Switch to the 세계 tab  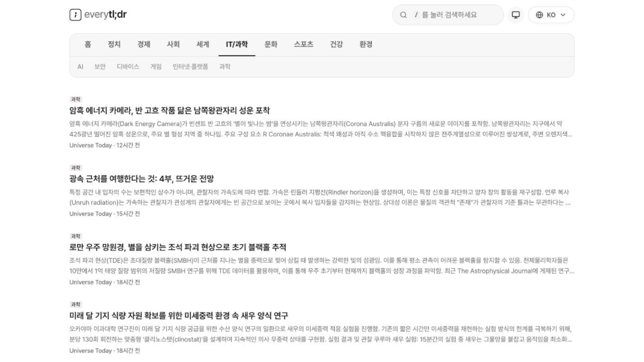click(203, 45)
